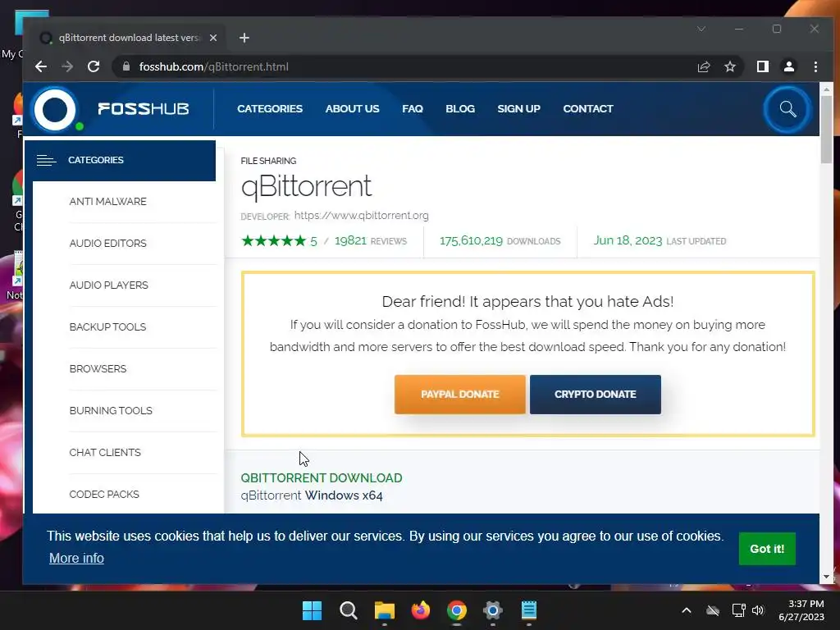Viewport: 840px width, 630px height.
Task: Open Windows taskbar search
Action: [x=348, y=610]
